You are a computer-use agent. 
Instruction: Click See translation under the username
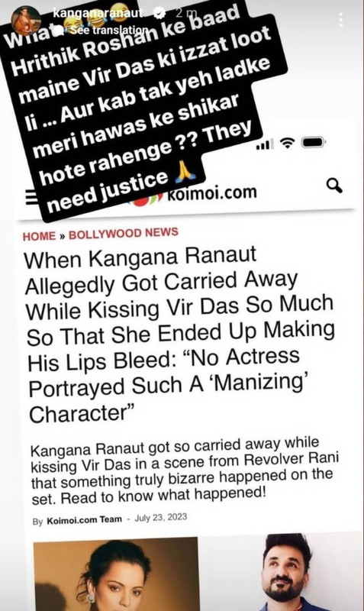coord(108,29)
